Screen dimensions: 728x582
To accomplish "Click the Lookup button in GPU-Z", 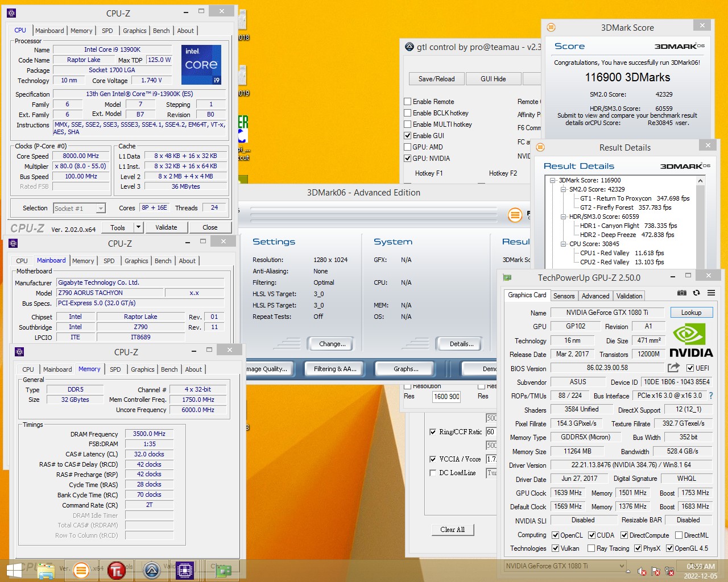I will coord(691,313).
